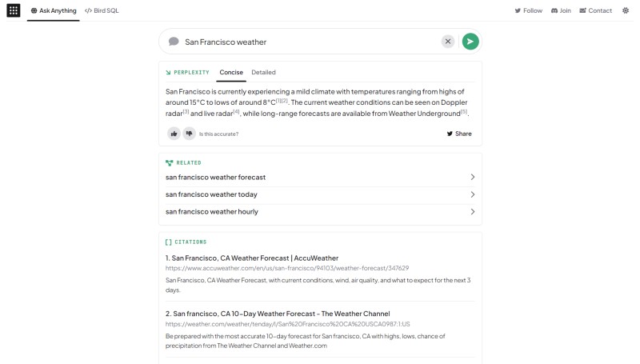The width and height of the screenshot is (640, 364).
Task: Expand san francisco weather hourly suggestion
Action: (321, 211)
